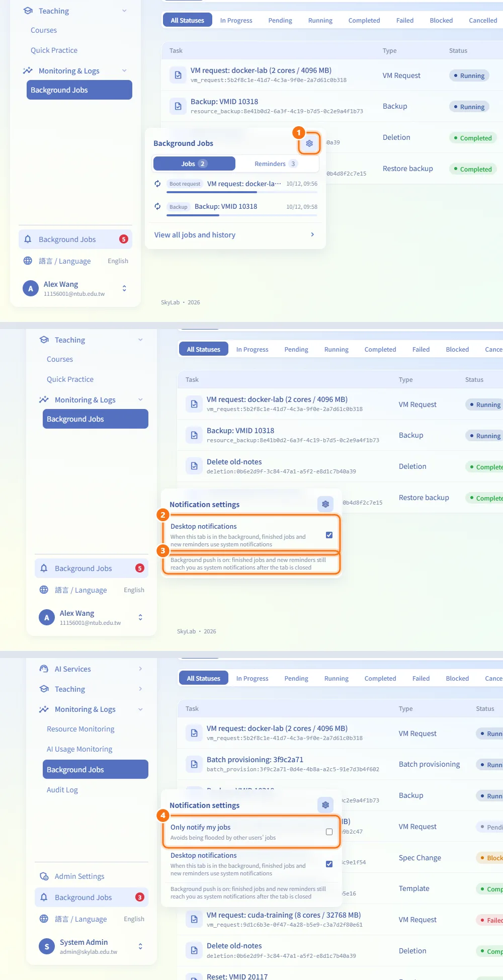Click spinner icon beside the Boot request job
Viewport: 503px width, 980px height.
click(157, 184)
